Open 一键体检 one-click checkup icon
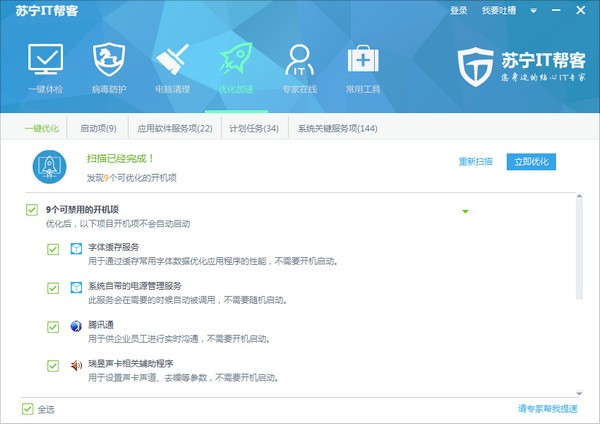 tap(44, 60)
